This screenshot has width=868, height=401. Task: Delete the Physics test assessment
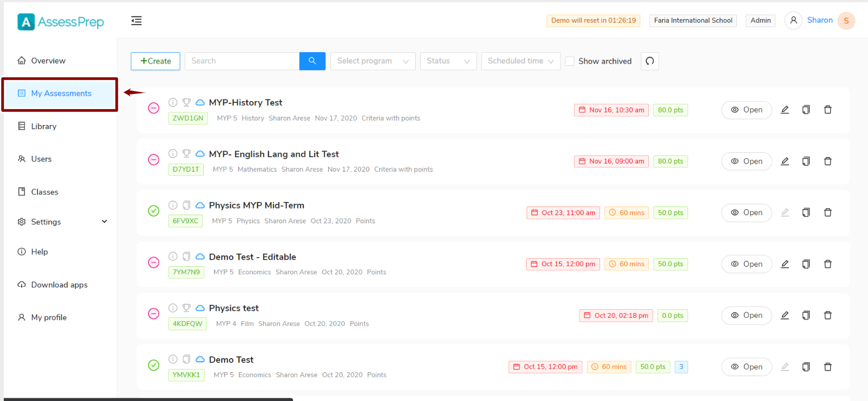click(x=828, y=315)
